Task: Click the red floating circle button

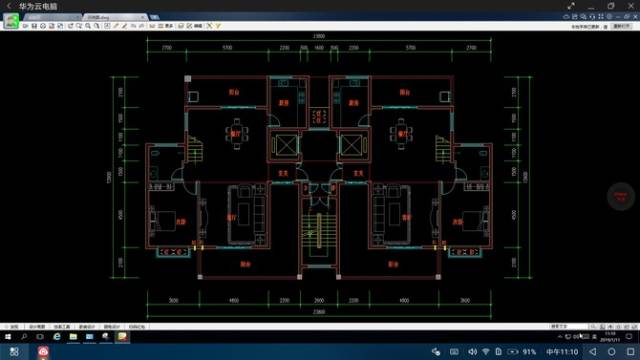Action: tap(621, 196)
